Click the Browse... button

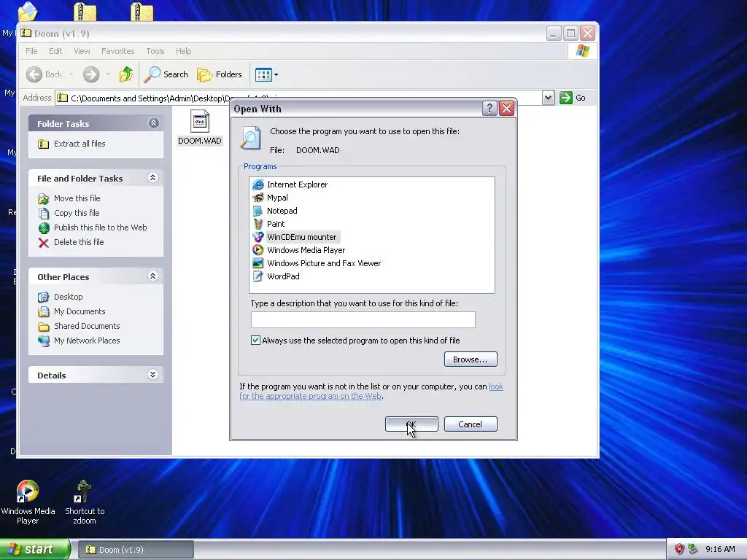pos(471,359)
